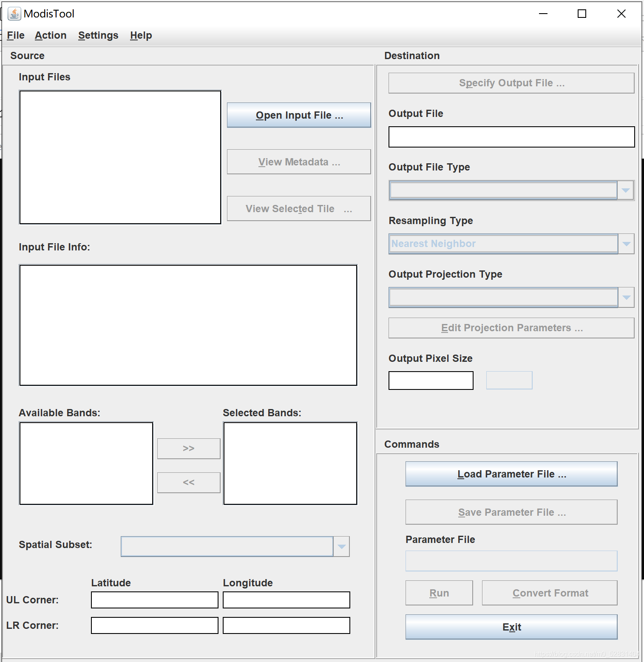Open the Settings menu
The image size is (644, 662).
(x=98, y=35)
